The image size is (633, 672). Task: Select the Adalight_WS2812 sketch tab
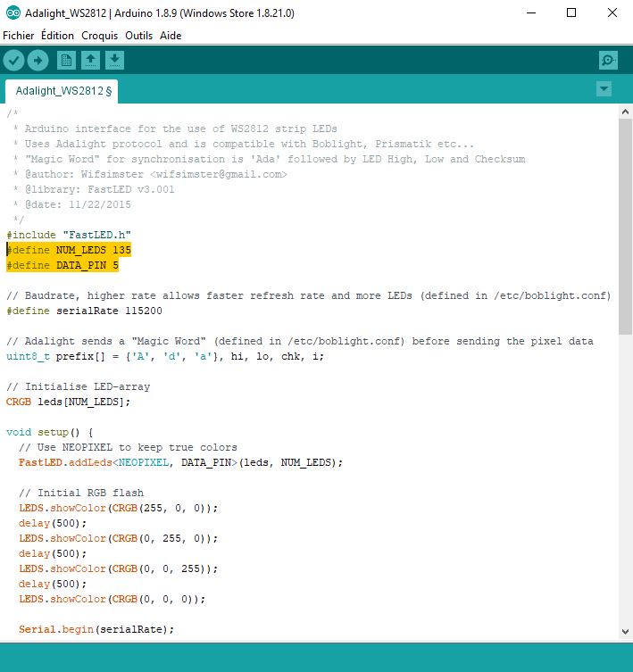coord(62,91)
